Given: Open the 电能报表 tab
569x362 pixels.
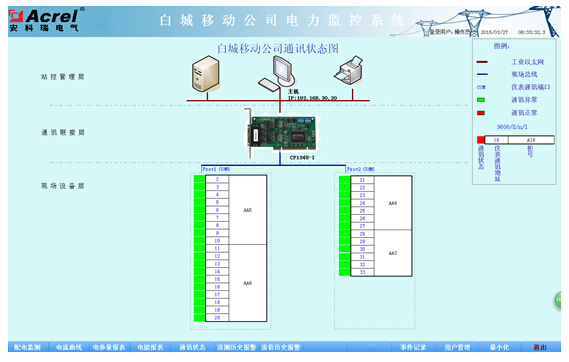Looking at the screenshot, I should click(x=150, y=347).
